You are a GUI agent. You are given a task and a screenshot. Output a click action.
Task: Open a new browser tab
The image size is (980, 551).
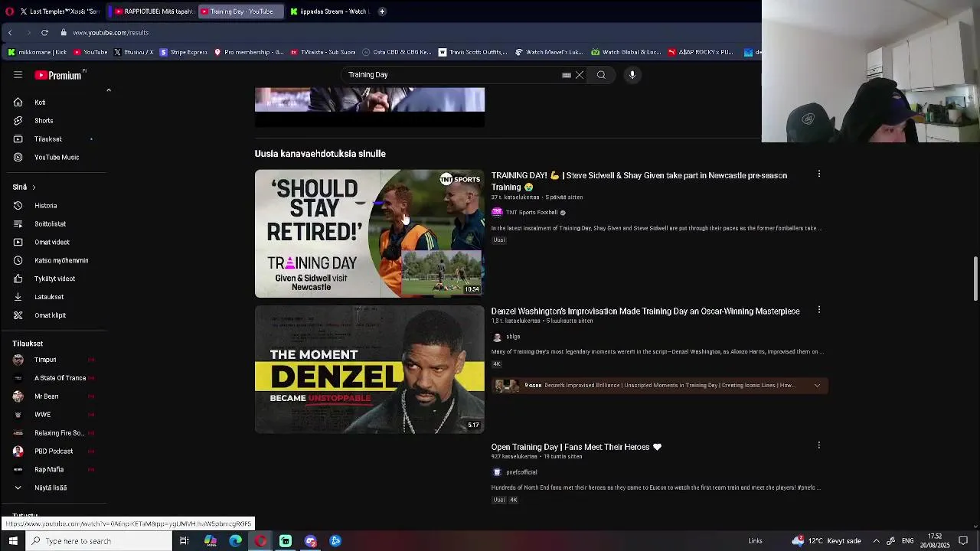pyautogui.click(x=382, y=11)
